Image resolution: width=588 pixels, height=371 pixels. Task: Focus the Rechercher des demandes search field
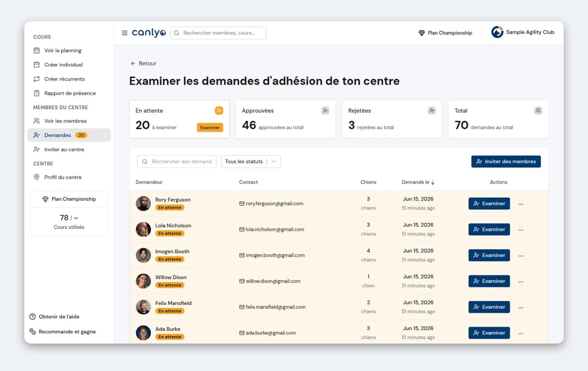(176, 161)
